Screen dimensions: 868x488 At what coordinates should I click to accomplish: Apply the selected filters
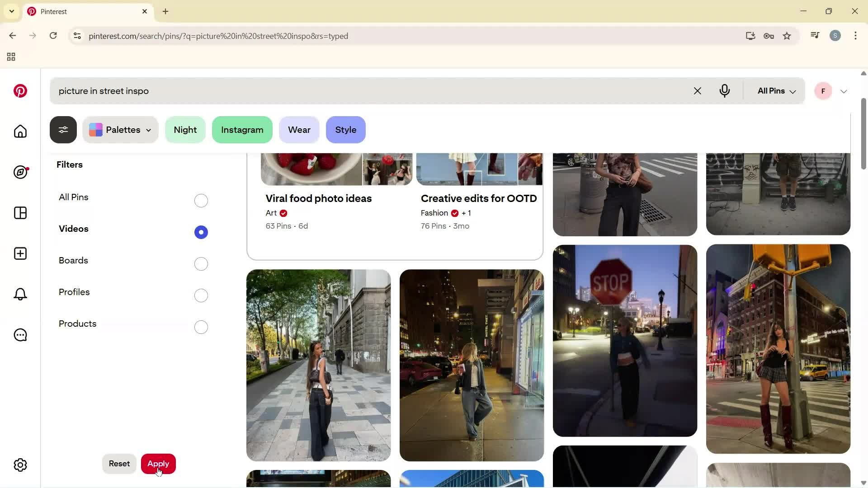[x=158, y=464]
